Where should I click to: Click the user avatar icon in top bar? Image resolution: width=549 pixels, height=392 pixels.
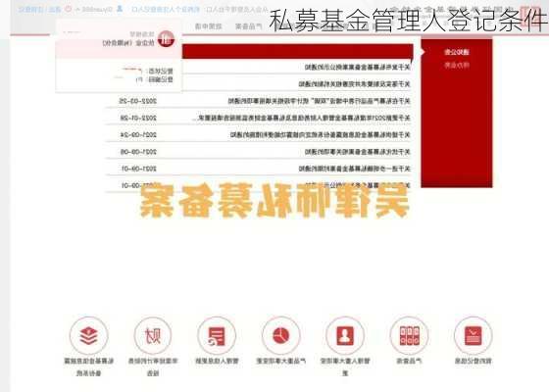120,9
